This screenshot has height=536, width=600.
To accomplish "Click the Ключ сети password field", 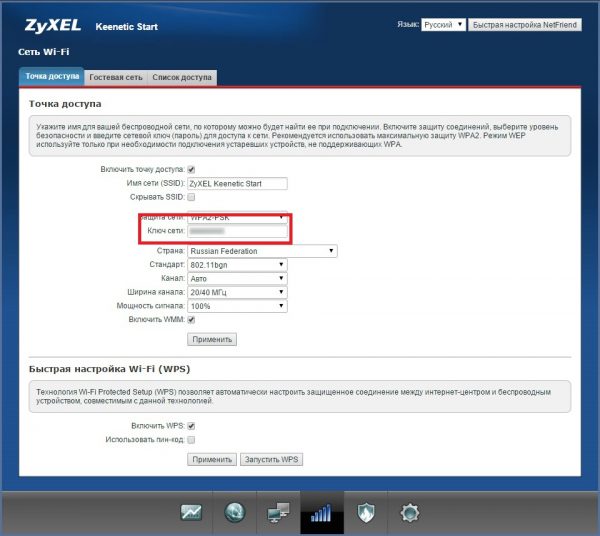I will 237,231.
